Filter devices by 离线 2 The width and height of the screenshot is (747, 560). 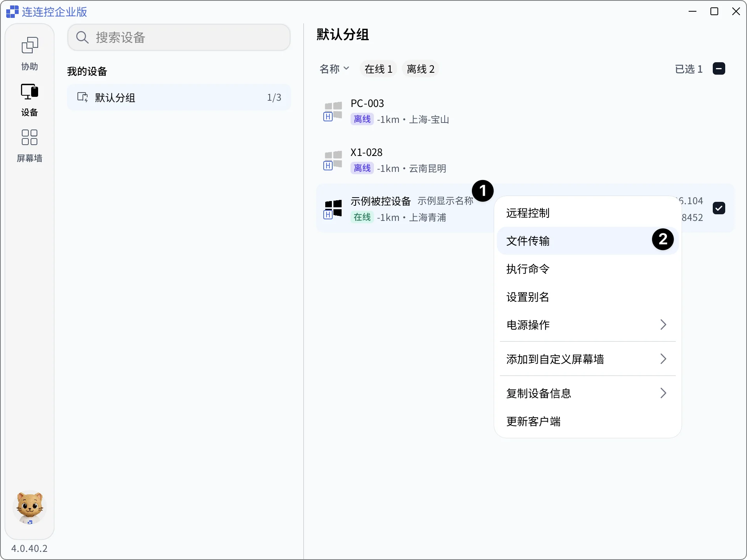(420, 69)
